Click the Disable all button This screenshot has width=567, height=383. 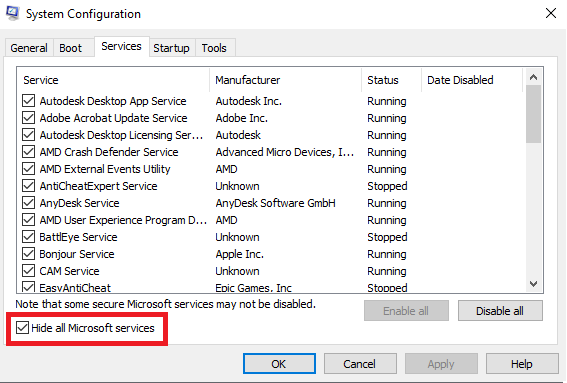500,311
